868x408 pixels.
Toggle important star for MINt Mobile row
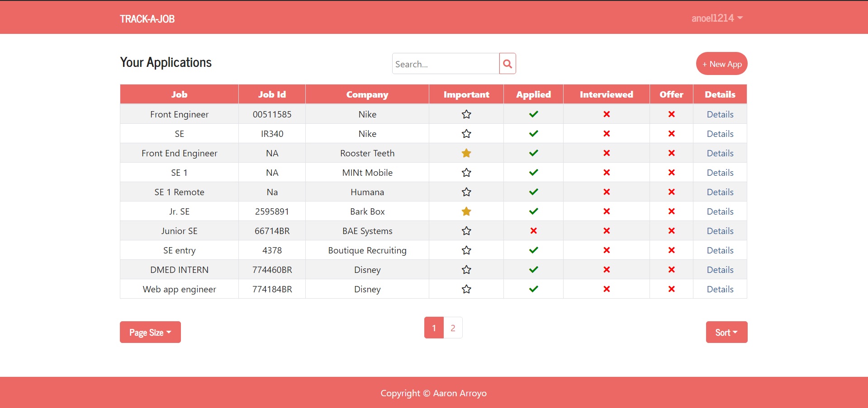point(466,173)
